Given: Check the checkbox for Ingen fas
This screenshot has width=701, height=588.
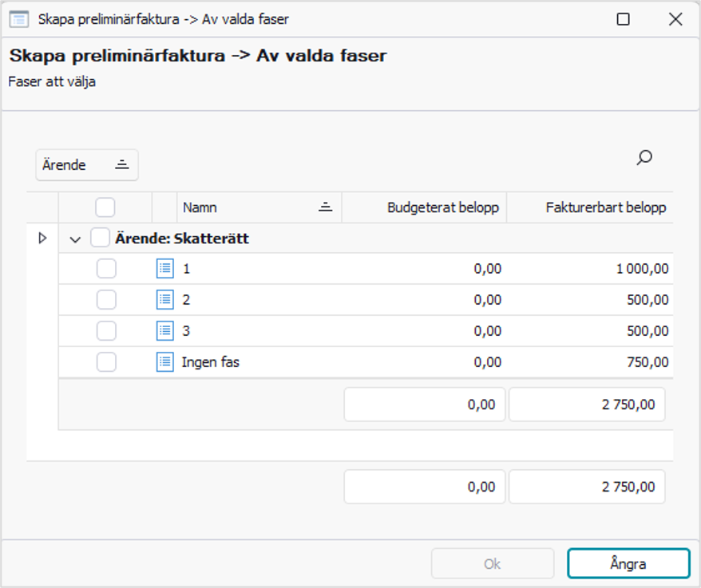Looking at the screenshot, I should (x=106, y=362).
